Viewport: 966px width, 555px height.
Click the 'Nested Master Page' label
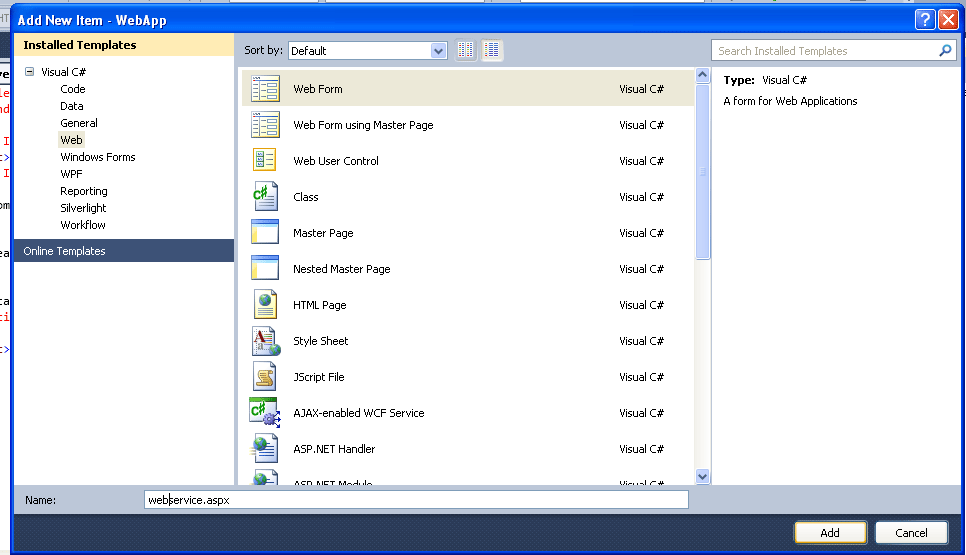pos(341,269)
